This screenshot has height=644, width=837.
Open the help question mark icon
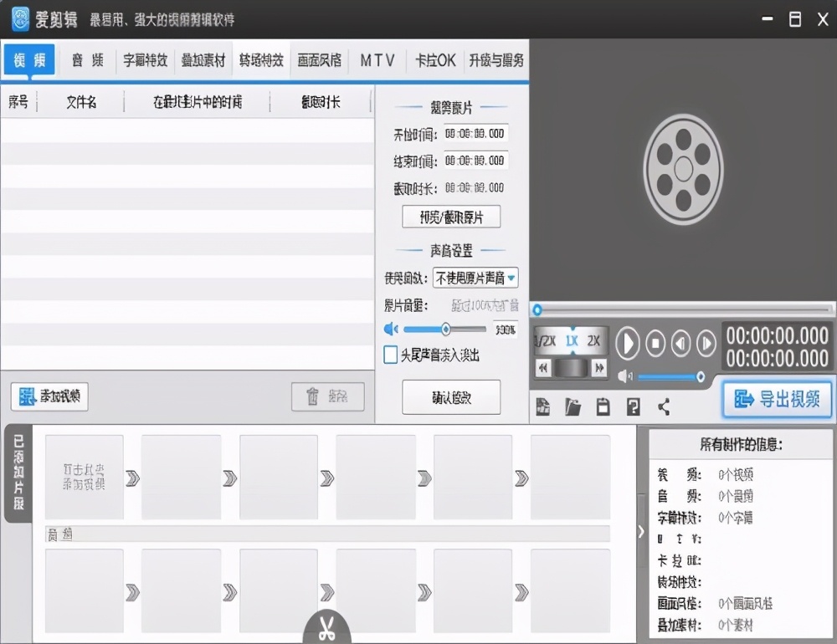pyautogui.click(x=634, y=406)
